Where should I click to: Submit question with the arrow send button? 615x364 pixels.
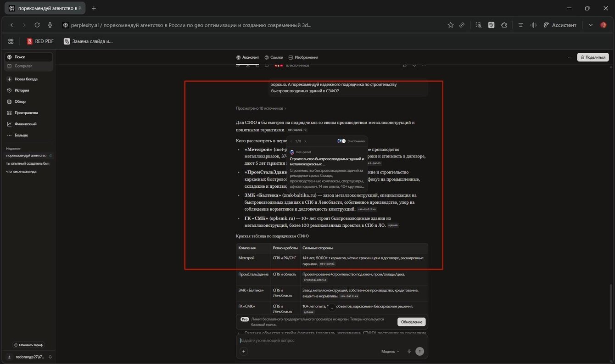[x=419, y=351]
